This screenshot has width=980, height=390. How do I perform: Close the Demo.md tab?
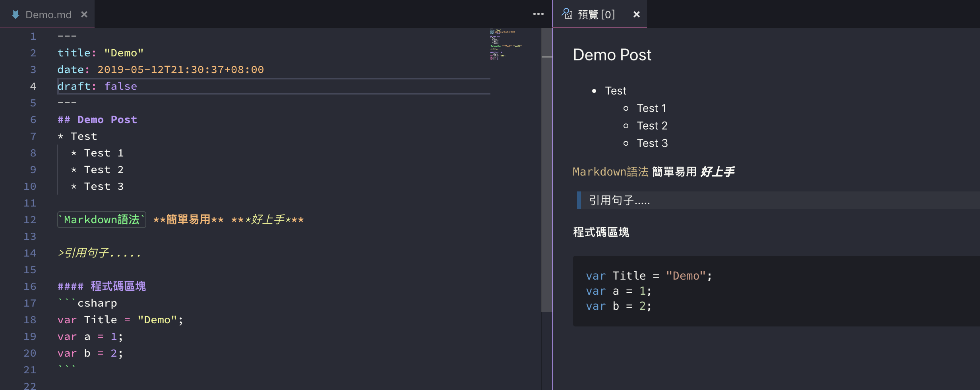tap(84, 14)
